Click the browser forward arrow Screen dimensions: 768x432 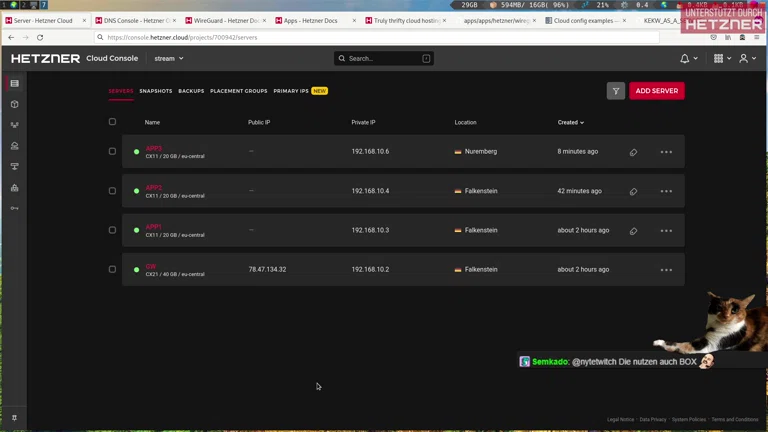coord(25,37)
